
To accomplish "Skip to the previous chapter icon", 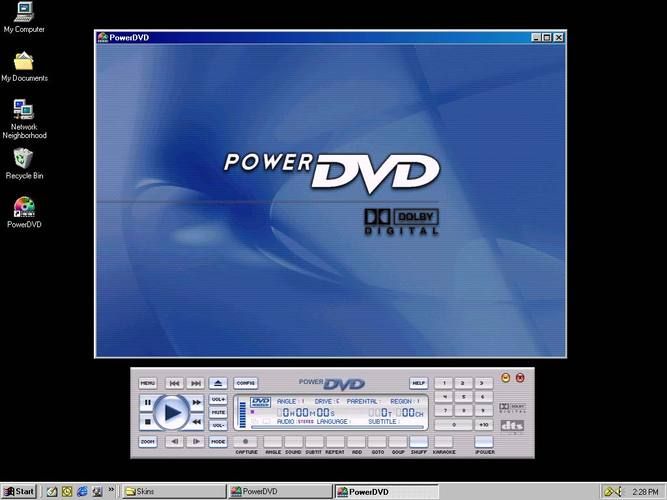I will 174,383.
